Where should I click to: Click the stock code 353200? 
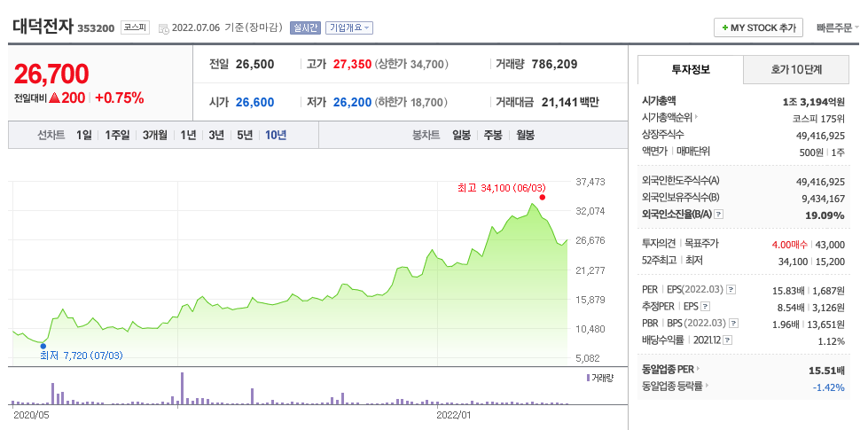pos(96,28)
